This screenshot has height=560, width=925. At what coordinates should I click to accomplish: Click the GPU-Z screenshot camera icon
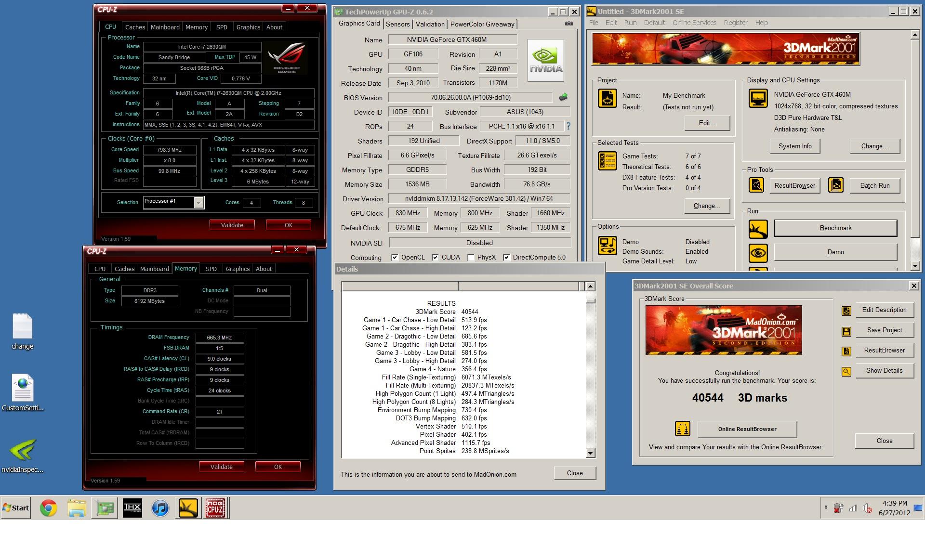(x=569, y=23)
